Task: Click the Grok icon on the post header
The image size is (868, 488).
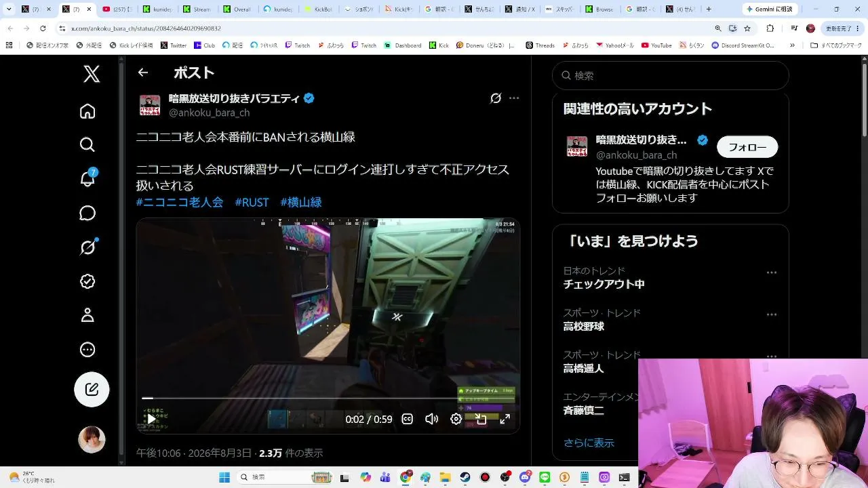Action: coord(496,98)
